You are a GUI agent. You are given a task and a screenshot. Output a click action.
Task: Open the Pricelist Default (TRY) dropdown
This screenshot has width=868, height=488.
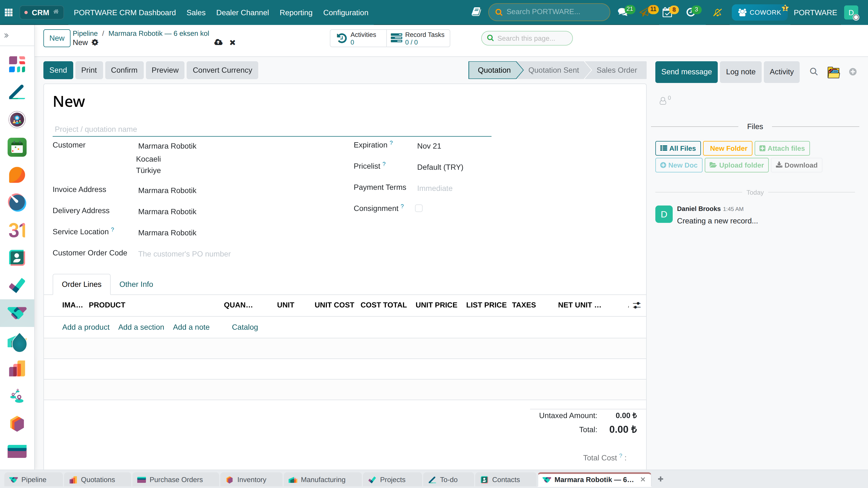pos(454,167)
